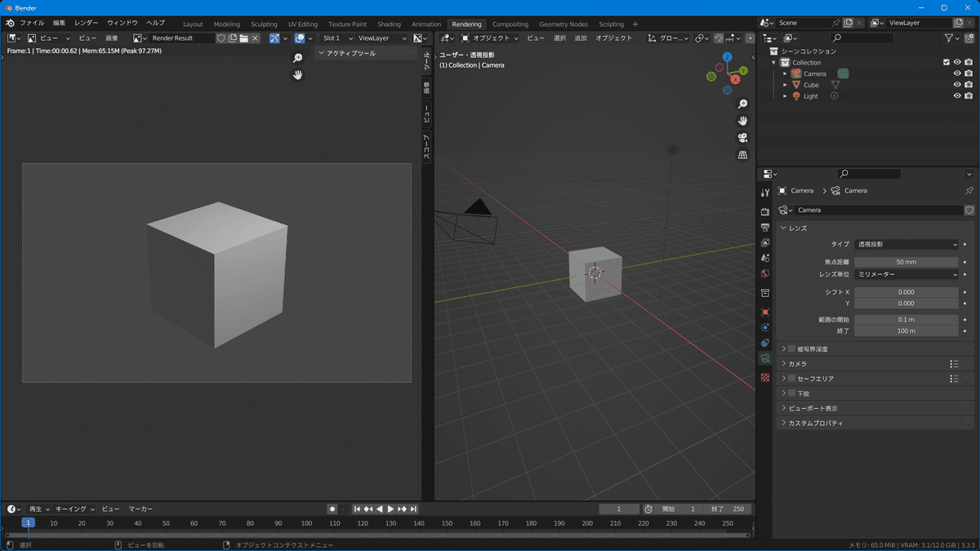Open the Slot 1 dropdown

tap(337, 38)
